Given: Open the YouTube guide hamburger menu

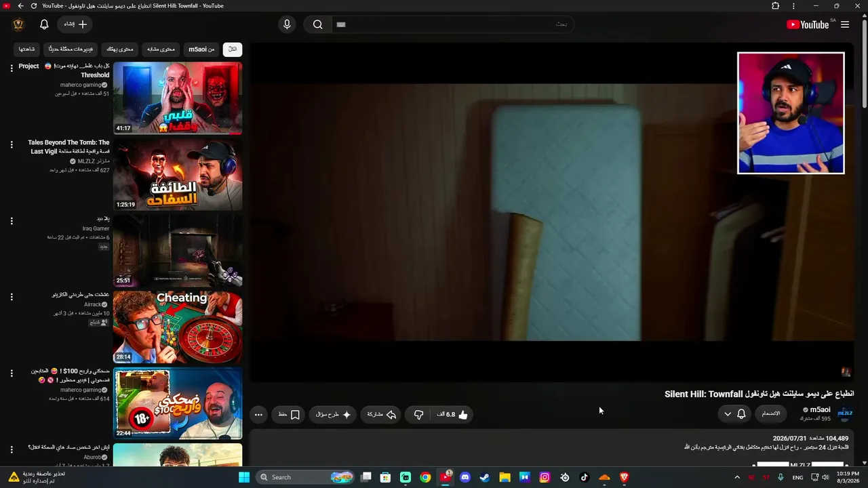Looking at the screenshot, I should click(x=845, y=24).
